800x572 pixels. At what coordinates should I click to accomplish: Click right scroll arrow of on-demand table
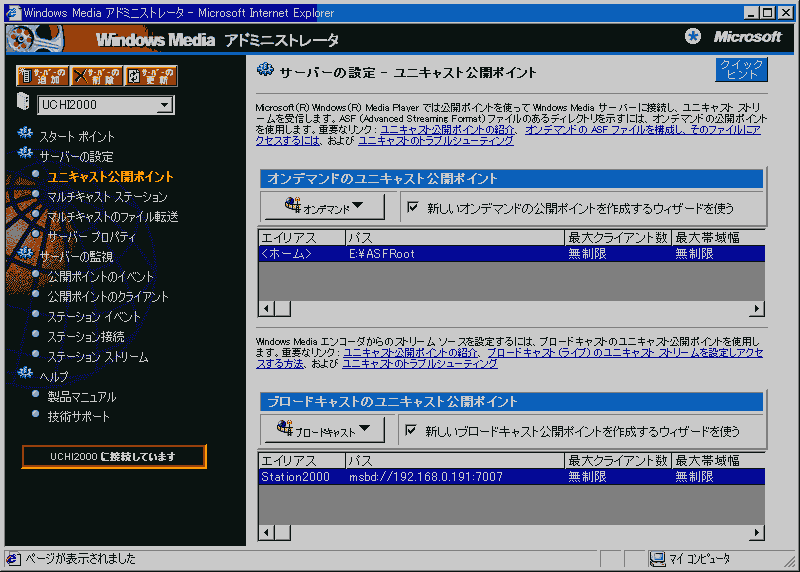(757, 308)
